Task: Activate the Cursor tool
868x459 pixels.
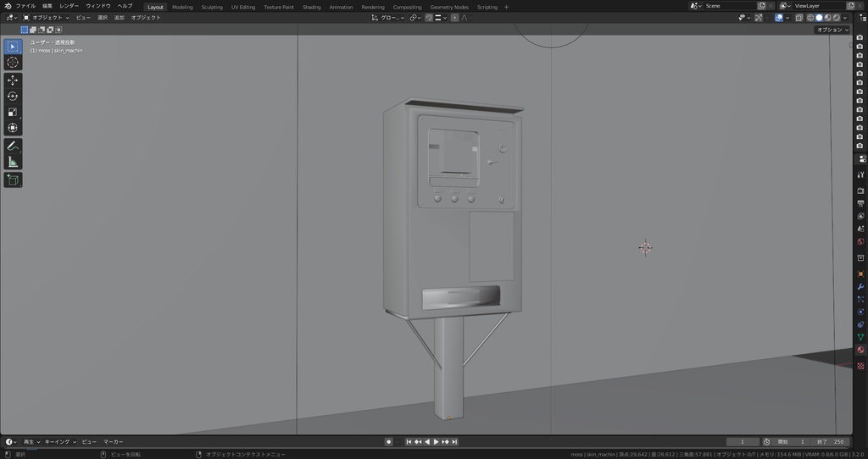Action: pyautogui.click(x=13, y=62)
